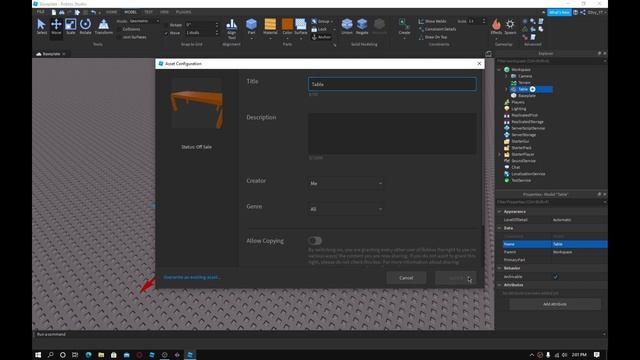Toggle the Rotate snap checkbox
640x360 pixels.
click(x=166, y=25)
